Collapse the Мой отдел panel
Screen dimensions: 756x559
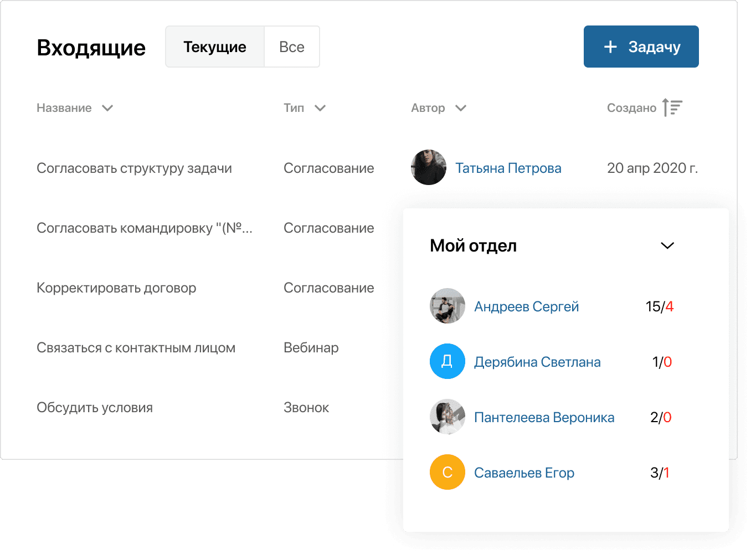pyautogui.click(x=667, y=245)
